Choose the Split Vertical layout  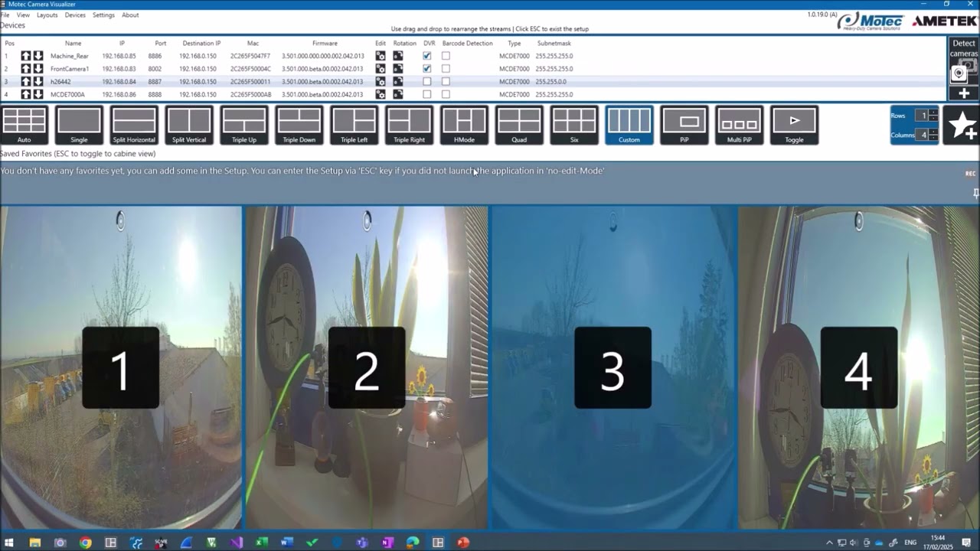click(189, 126)
